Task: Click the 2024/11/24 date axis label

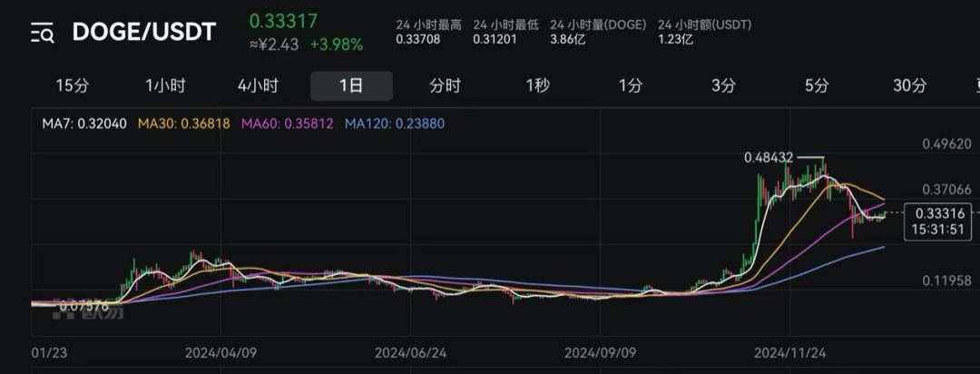Action: point(790,353)
